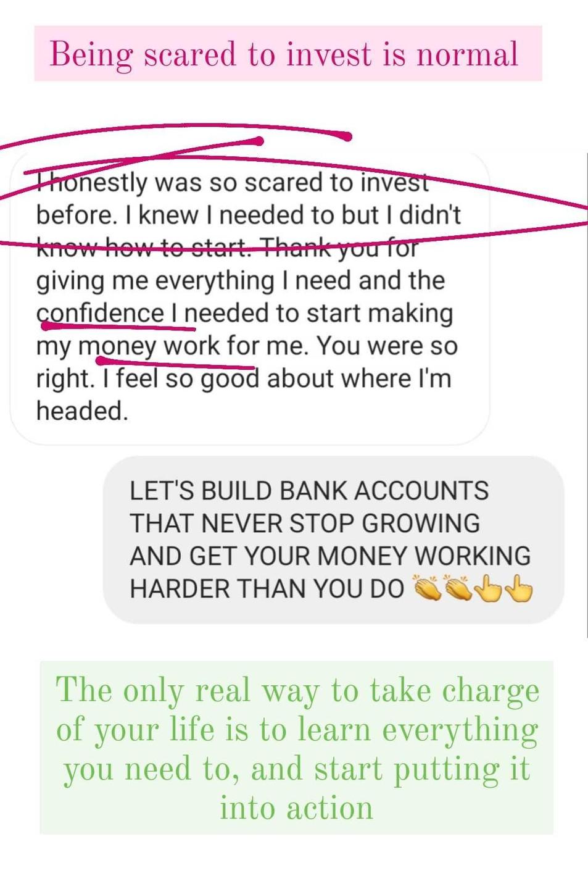Click the 'HARDER THAN YOU DO' line
Viewport: 588px width, 889px height.
267,589
